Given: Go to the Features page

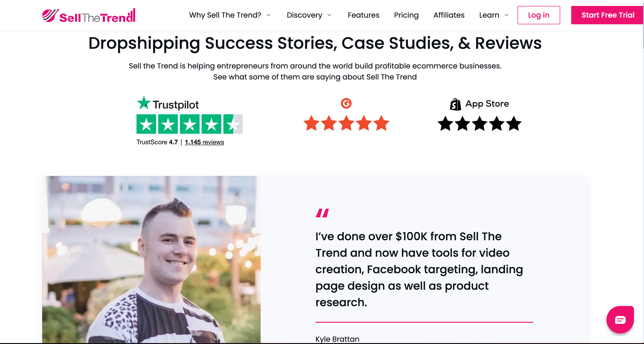Looking at the screenshot, I should pyautogui.click(x=363, y=15).
